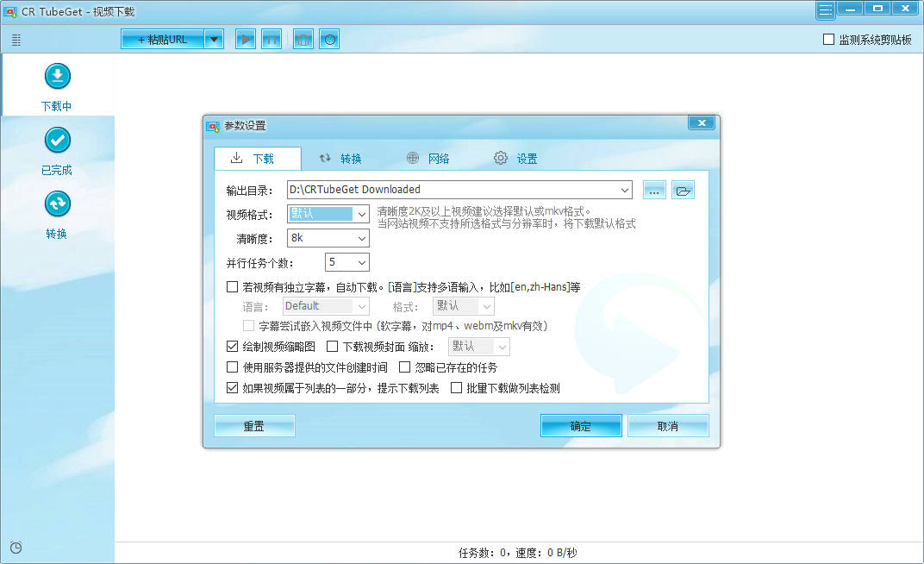Viewport: 924px width, 564px height.
Task: Click the + 粘贴URL button
Action: click(163, 40)
